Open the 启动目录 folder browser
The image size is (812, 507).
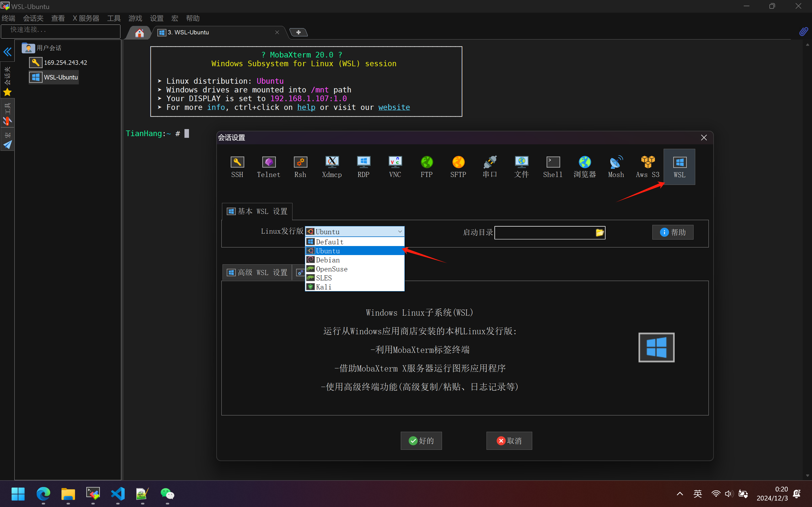click(599, 233)
